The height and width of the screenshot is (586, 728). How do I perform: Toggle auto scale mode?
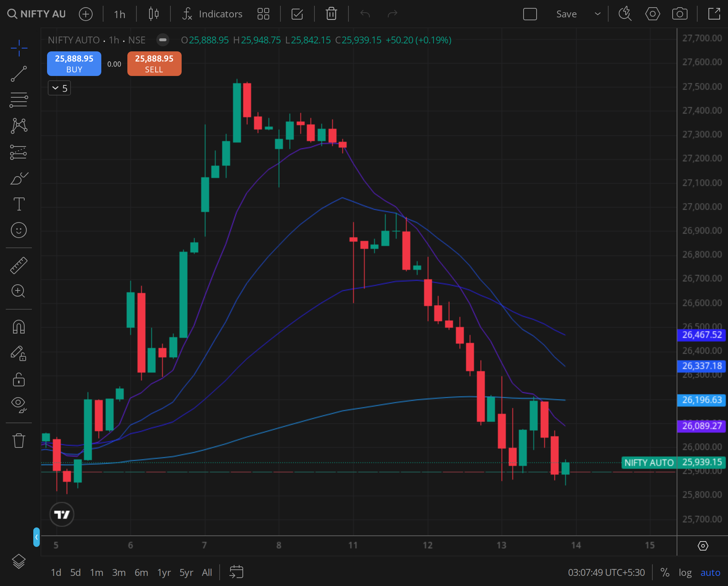pos(710,573)
